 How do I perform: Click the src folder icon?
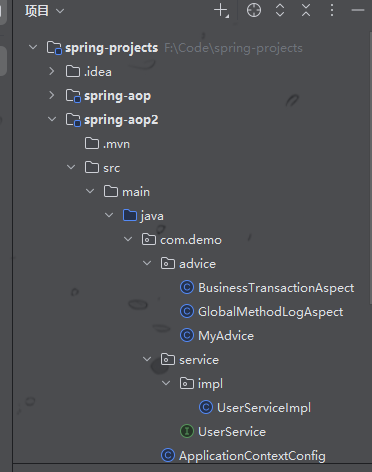[x=92, y=167]
